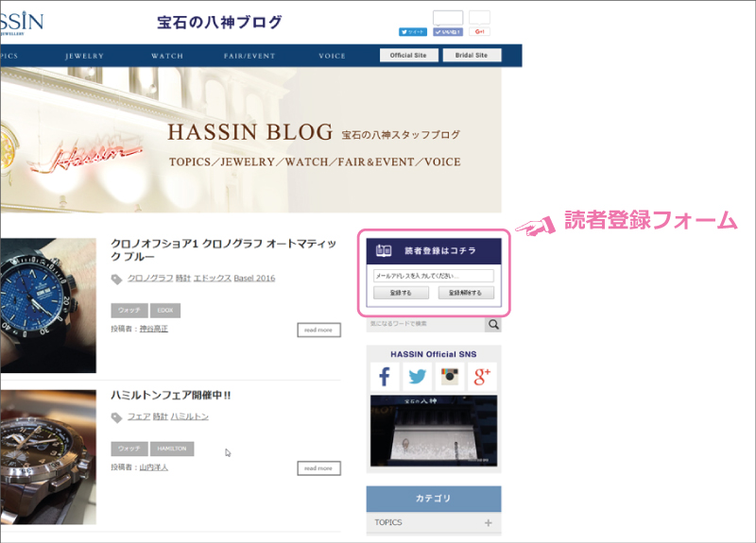Click the Facebook like button in header
The height and width of the screenshot is (543, 756).
pos(448,32)
